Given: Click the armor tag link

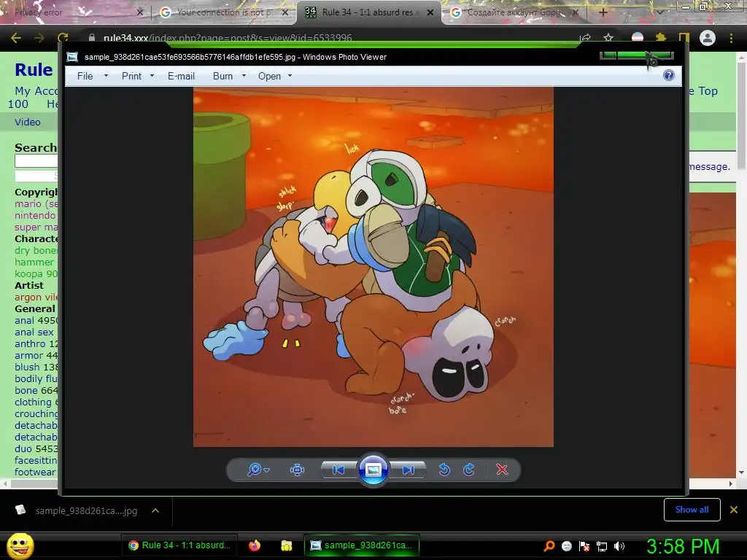Looking at the screenshot, I should [x=28, y=355].
